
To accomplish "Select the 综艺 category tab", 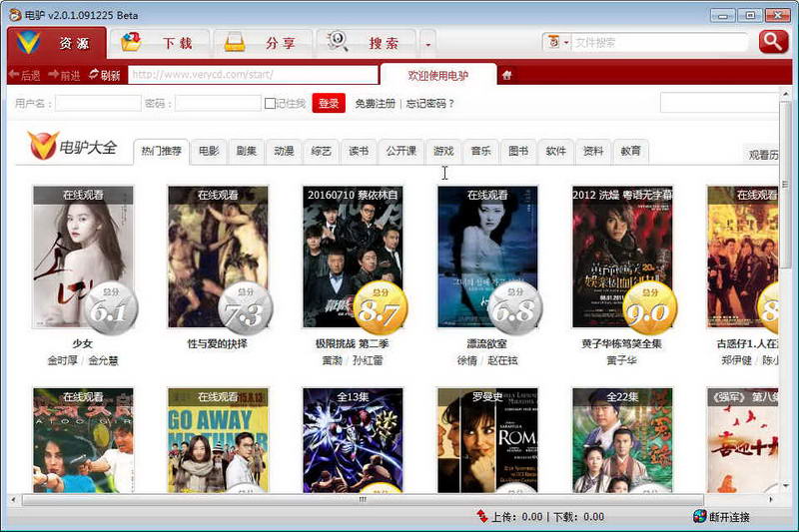I will pyautogui.click(x=321, y=151).
